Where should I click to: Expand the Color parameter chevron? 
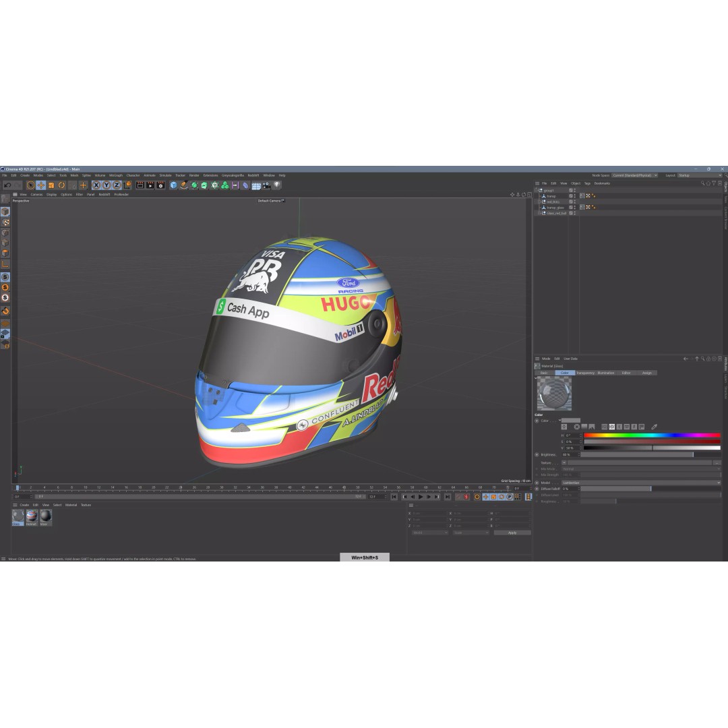click(x=559, y=421)
